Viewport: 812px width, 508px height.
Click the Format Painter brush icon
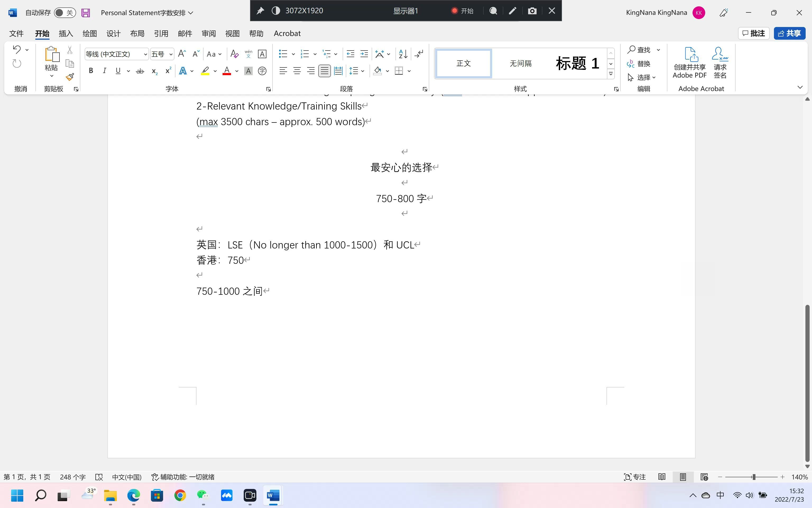pyautogui.click(x=70, y=77)
